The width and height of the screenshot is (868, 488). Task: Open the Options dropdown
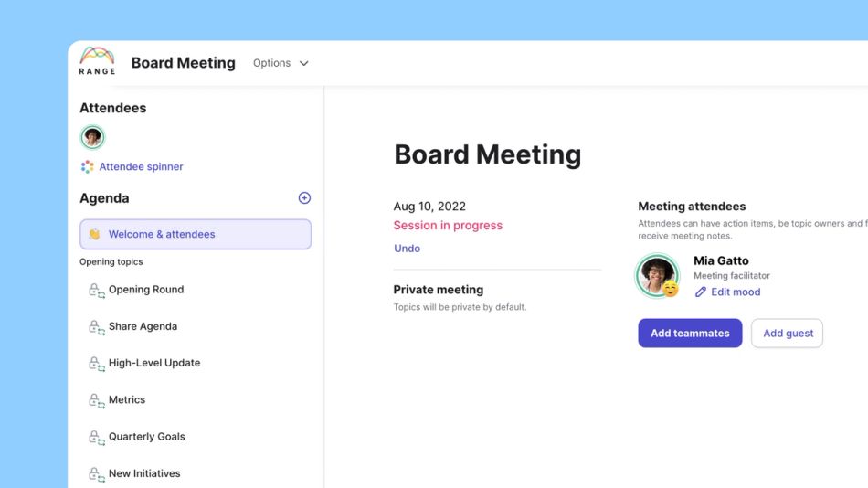pos(281,63)
